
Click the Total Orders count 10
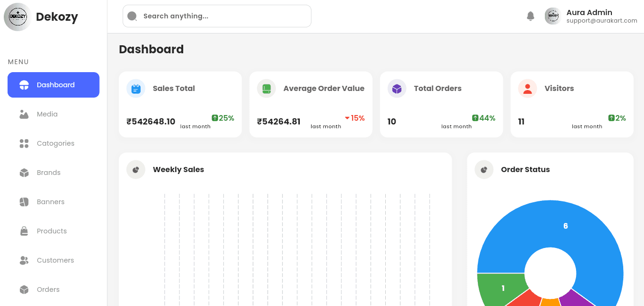(x=392, y=122)
